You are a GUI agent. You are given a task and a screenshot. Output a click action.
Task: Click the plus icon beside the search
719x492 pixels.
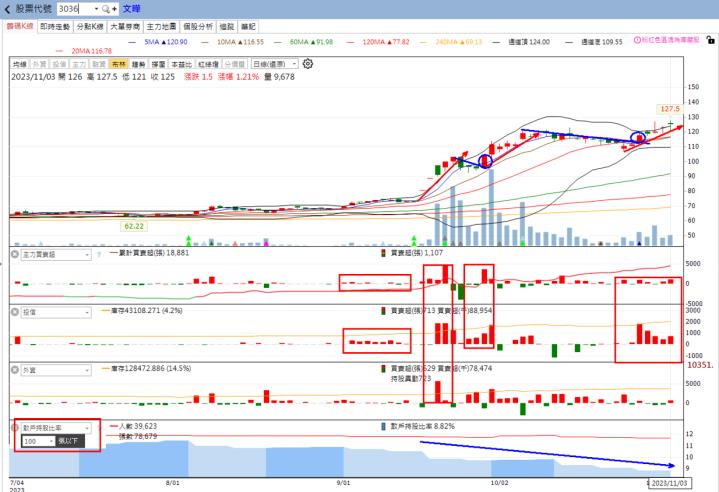pyautogui.click(x=114, y=9)
